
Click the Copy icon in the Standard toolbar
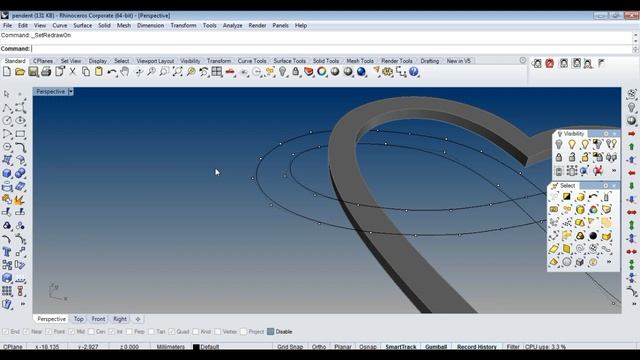[x=86, y=72]
